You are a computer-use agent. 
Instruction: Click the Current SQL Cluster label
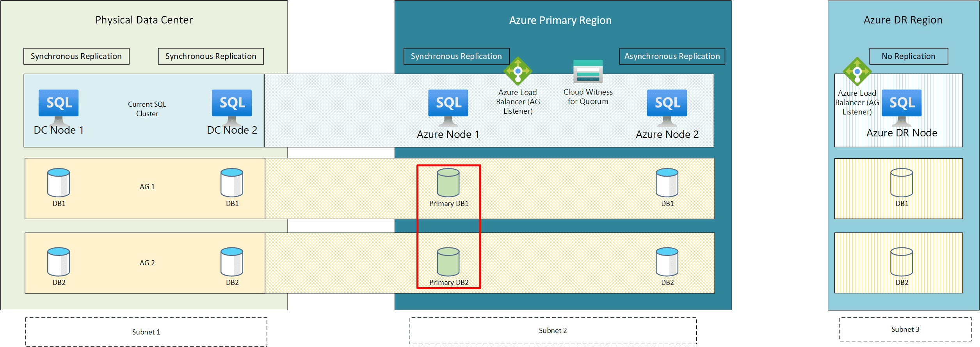(x=147, y=109)
